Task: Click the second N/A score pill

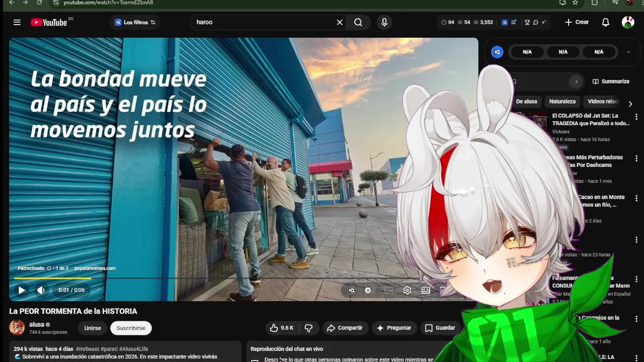Action: click(563, 52)
